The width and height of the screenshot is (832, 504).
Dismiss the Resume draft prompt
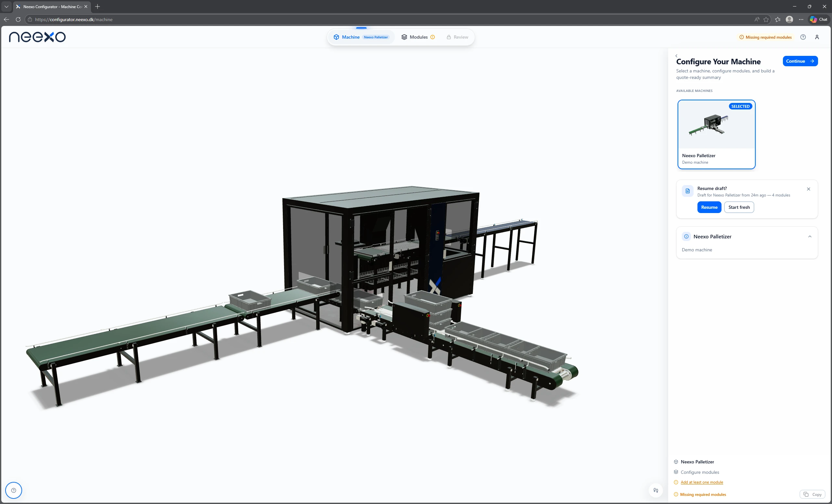click(808, 189)
